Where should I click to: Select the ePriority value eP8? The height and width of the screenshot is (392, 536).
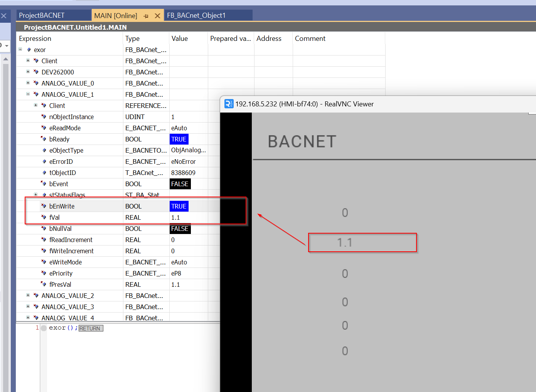[189, 273]
